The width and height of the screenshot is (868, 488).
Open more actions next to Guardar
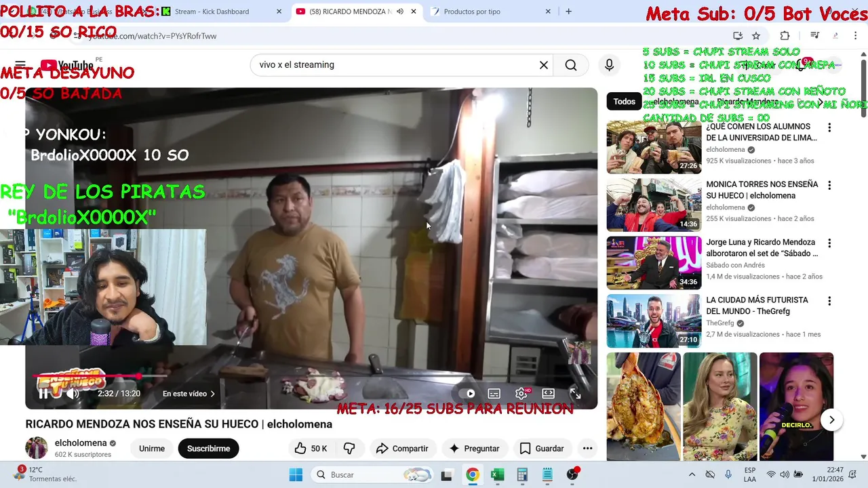tap(587, 449)
